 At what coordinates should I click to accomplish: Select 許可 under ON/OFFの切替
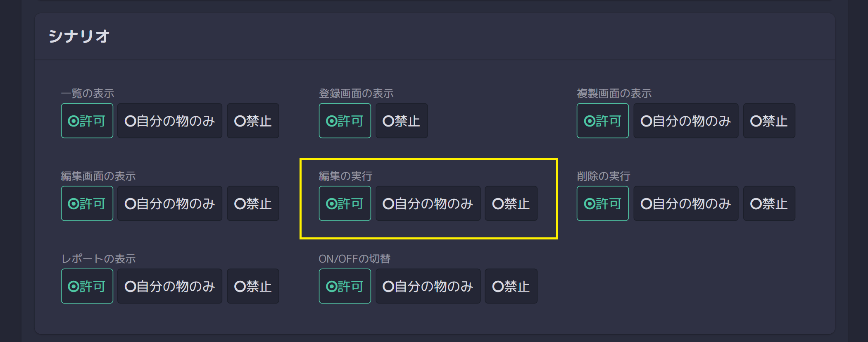coord(345,286)
